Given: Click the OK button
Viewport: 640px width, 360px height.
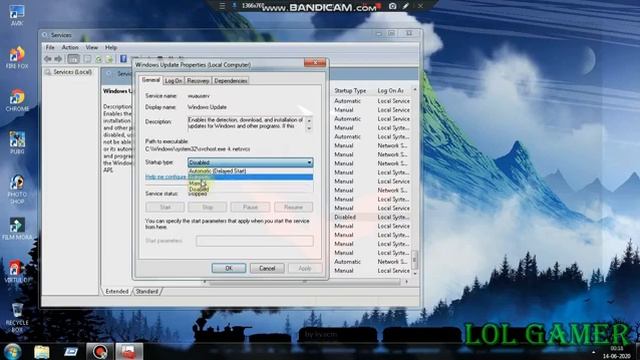Looking at the screenshot, I should click(x=229, y=268).
